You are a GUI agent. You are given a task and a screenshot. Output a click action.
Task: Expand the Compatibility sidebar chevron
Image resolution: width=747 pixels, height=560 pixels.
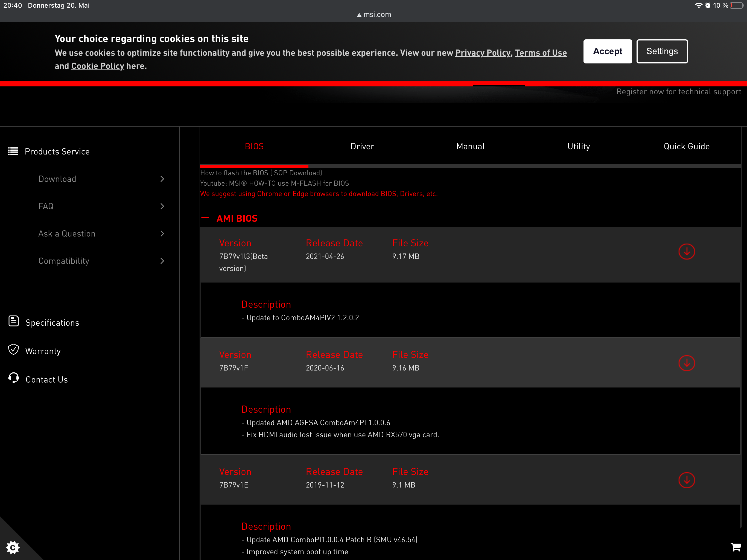162,261
